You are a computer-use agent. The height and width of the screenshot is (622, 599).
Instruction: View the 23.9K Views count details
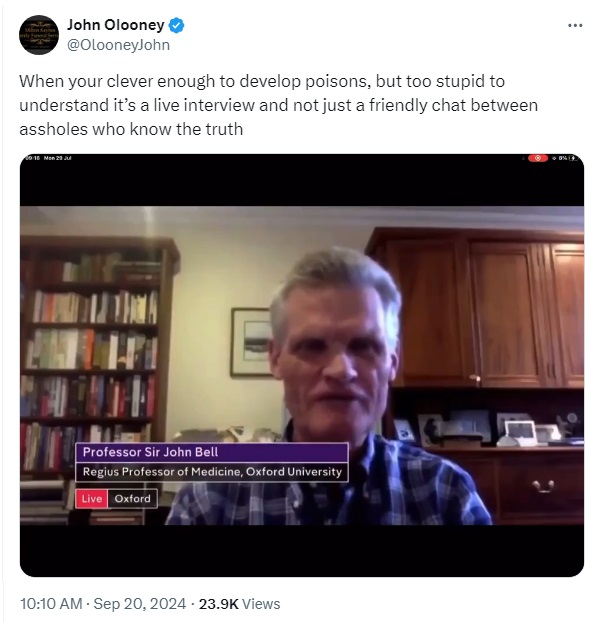tap(239, 604)
